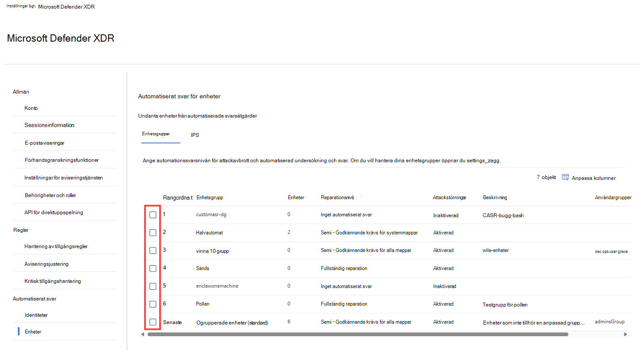Open Ogrupperade enheter (standard) group
Image resolution: width=644 pixels, height=352 pixels.
click(232, 323)
